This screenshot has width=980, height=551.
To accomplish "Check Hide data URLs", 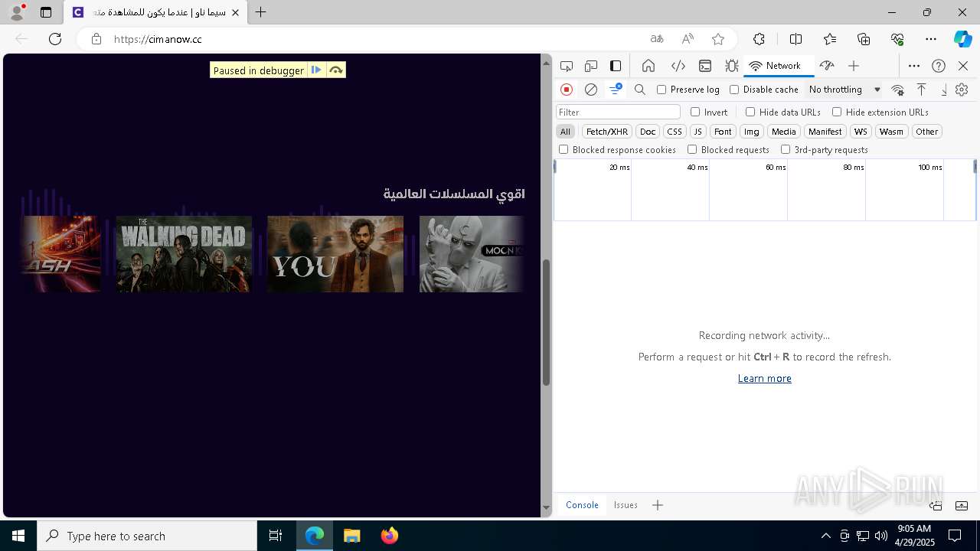I will (x=750, y=112).
